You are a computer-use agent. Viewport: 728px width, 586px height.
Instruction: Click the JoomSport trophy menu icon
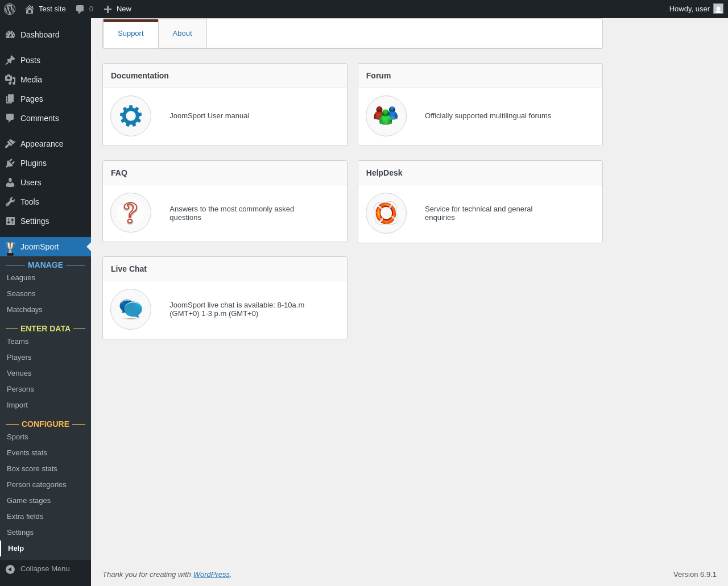coord(10,247)
